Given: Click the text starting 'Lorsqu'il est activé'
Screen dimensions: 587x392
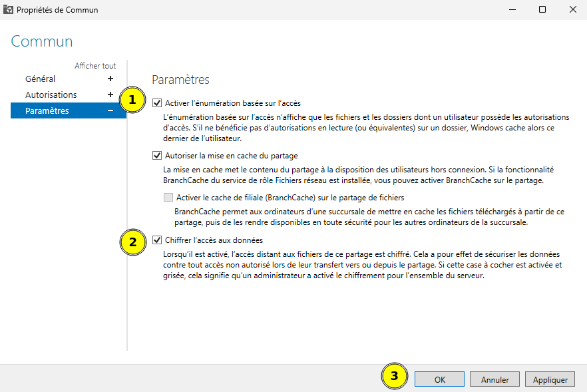Looking at the screenshot, I should pyautogui.click(x=362, y=265).
